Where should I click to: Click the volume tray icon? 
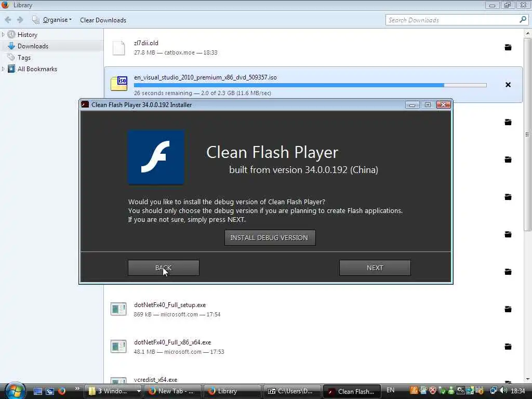(x=504, y=391)
